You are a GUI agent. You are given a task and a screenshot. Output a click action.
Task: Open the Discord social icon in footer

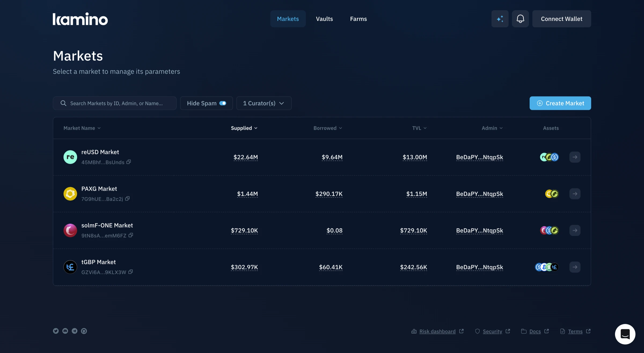pyautogui.click(x=65, y=331)
